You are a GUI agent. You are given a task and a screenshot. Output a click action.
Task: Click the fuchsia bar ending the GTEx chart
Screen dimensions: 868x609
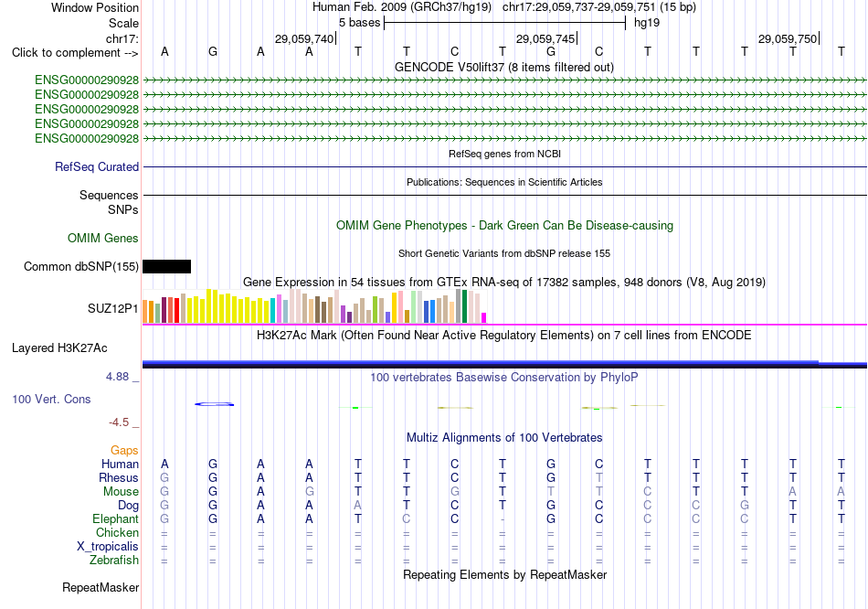pyautogui.click(x=484, y=318)
